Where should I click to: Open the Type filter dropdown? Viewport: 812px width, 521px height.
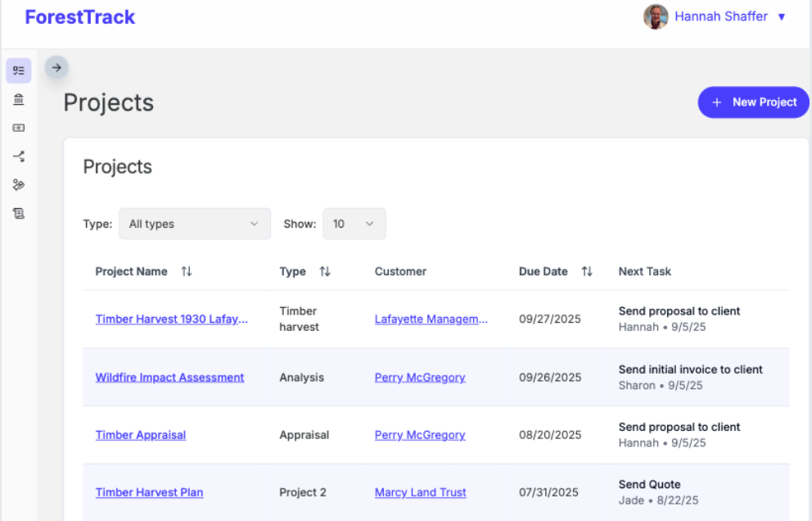(195, 224)
